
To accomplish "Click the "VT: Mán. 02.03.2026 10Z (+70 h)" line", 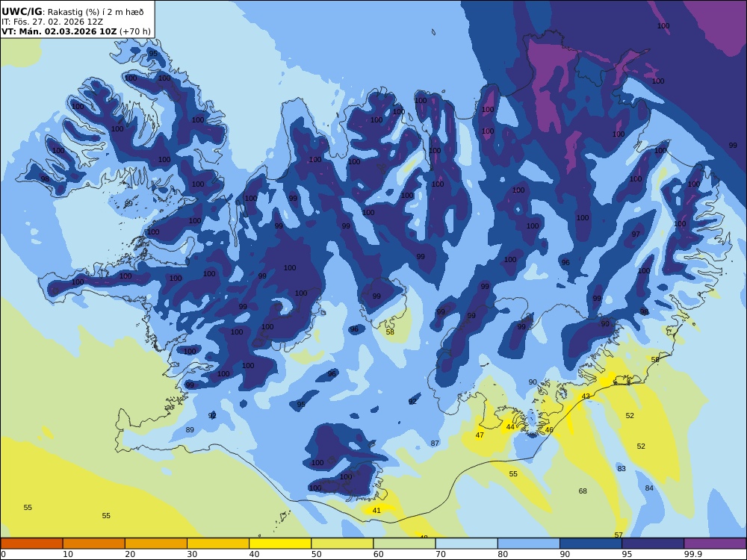I will coord(76,32).
